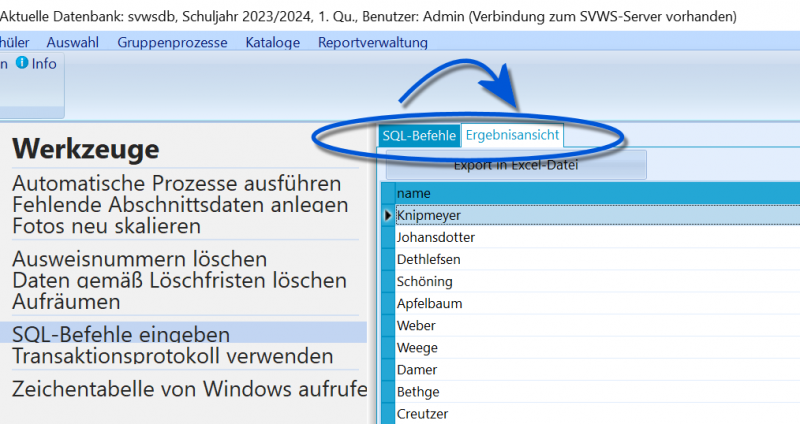Click row marker arrow beside Knipmeyer

[x=388, y=215]
